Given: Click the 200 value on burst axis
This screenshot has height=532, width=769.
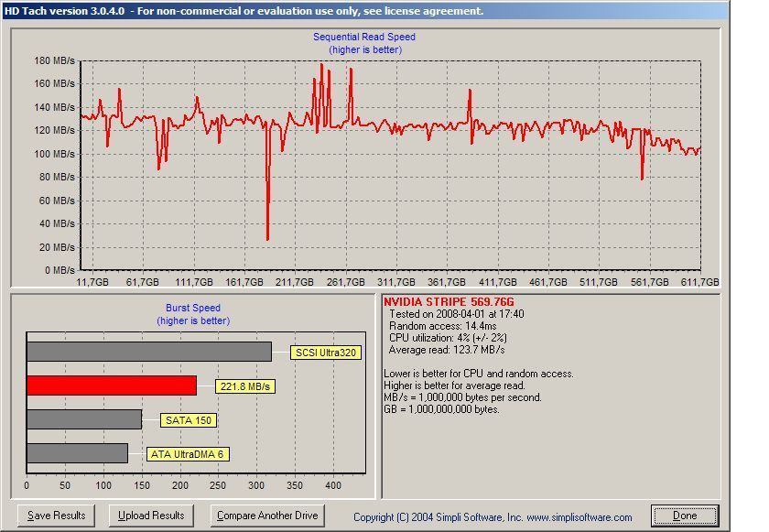Looking at the screenshot, I should (x=180, y=485).
